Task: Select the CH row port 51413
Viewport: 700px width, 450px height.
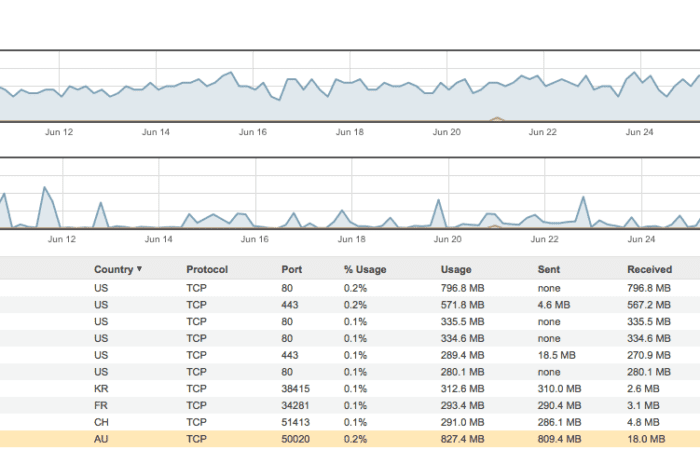Action: pyautogui.click(x=350, y=422)
